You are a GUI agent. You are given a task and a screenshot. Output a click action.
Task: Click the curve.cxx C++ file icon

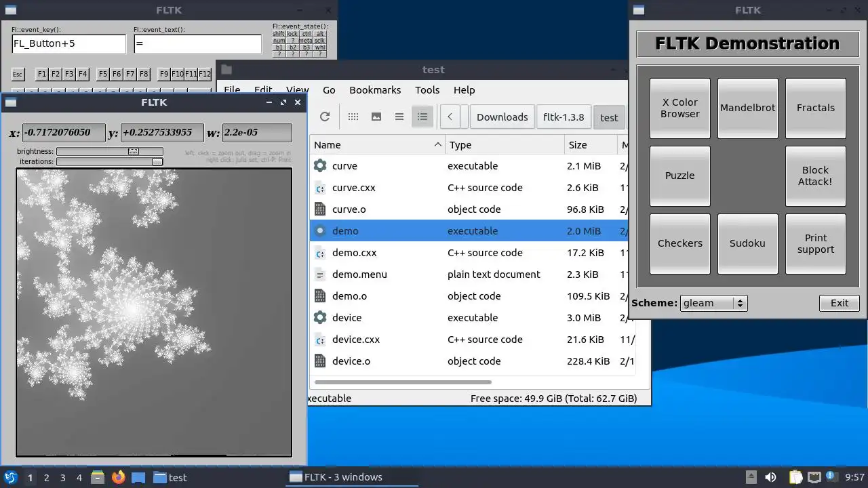point(320,188)
